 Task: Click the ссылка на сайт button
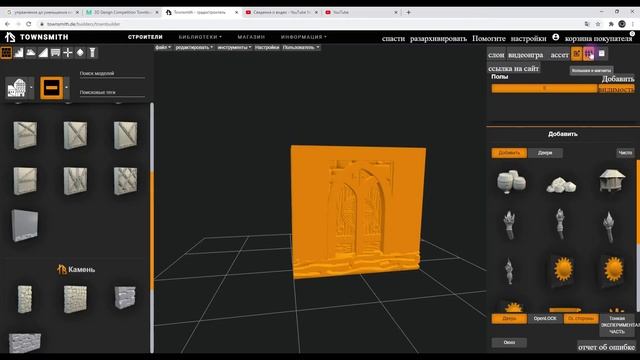tap(513, 68)
